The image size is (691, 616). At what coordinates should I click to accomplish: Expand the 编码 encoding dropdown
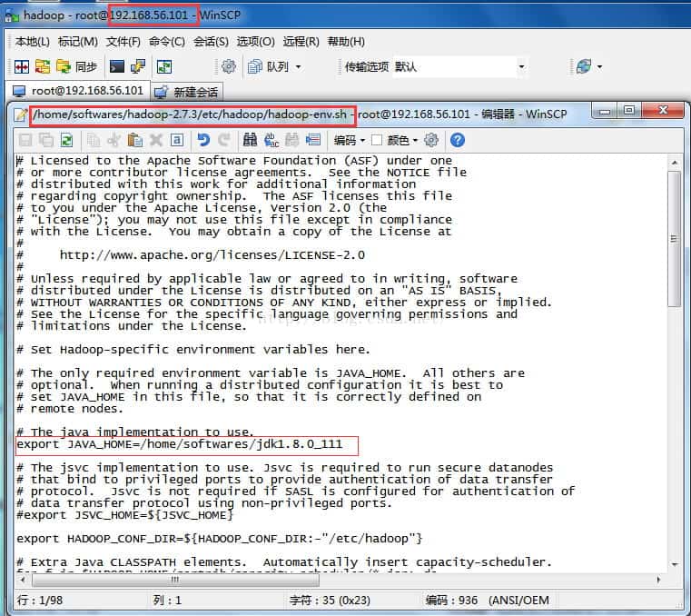(x=350, y=140)
